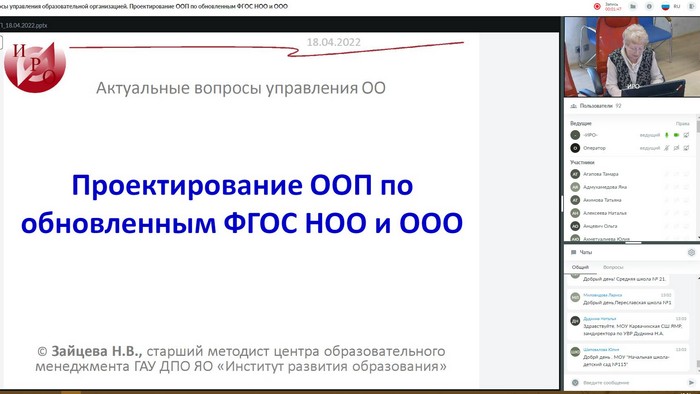Screen dimensions: 700x394
Task: Toggle the ИРО presenter camera
Action: pyautogui.click(x=676, y=135)
